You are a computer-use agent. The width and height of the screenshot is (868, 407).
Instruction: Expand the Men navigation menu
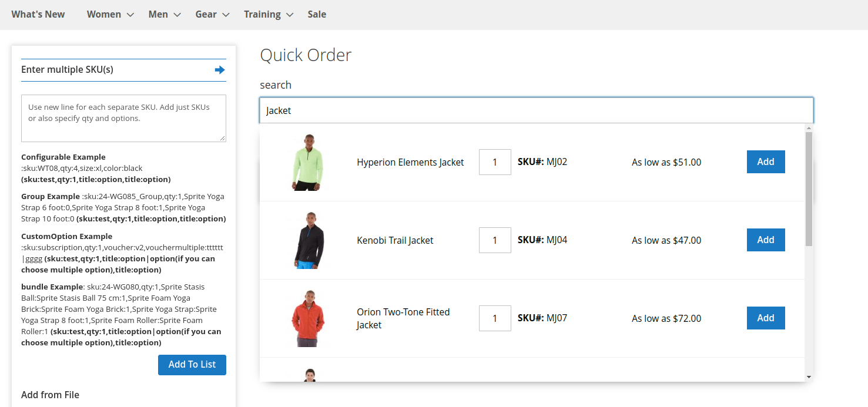(164, 15)
